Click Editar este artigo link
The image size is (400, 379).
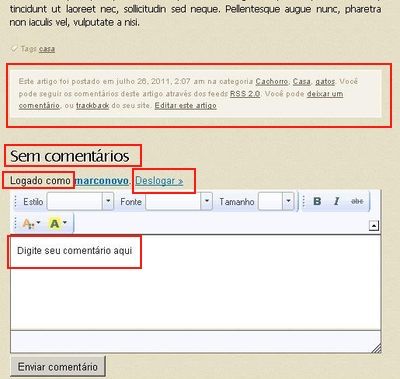(x=186, y=106)
